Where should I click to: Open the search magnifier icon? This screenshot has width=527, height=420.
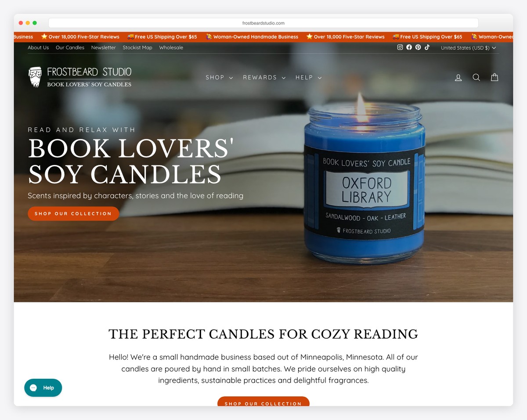point(476,77)
